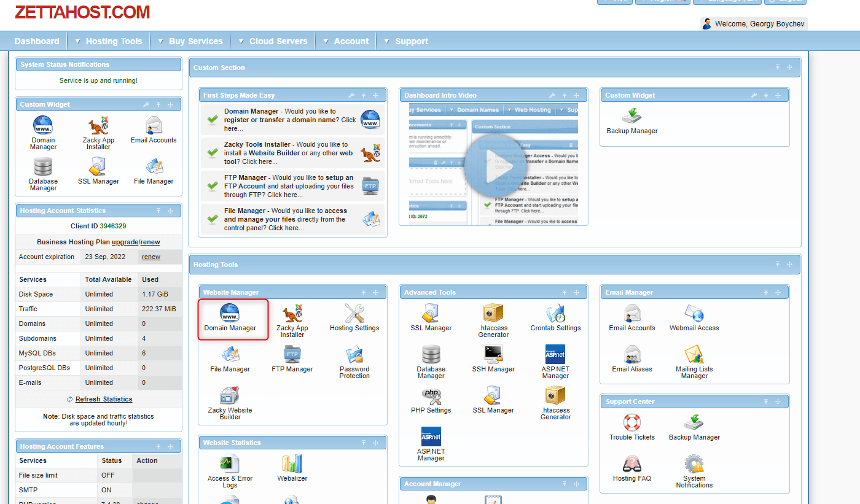Click the Client ID 3946329 text
The height and width of the screenshot is (504, 860).
click(98, 226)
